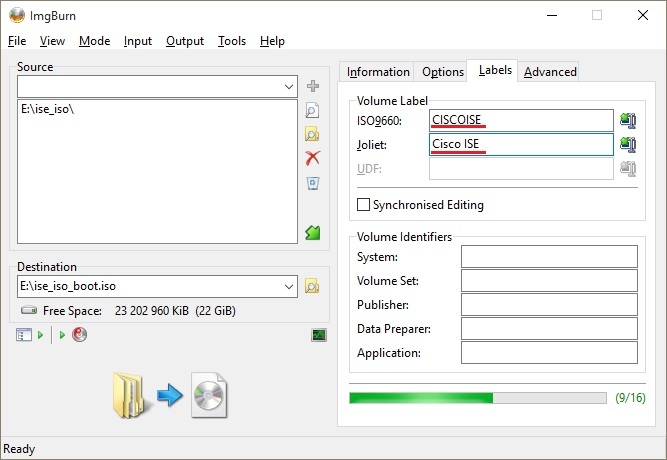Open the Output menu
667x460 pixels.
tap(185, 41)
